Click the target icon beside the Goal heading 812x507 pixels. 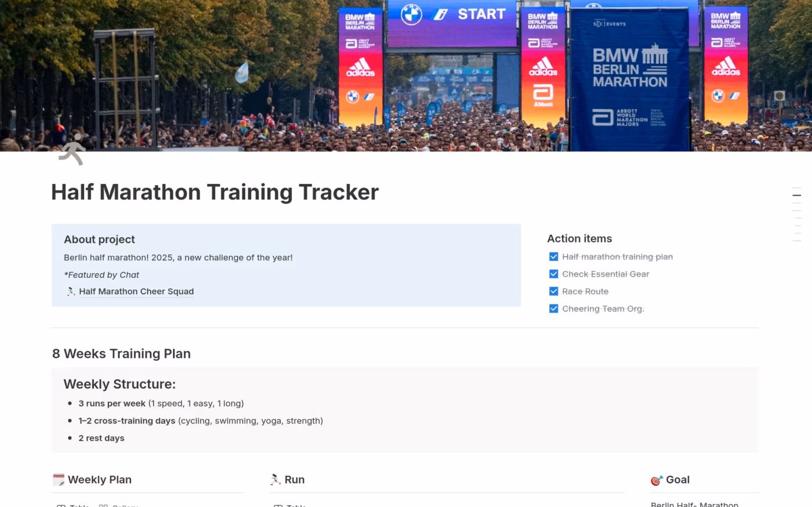[x=656, y=480]
